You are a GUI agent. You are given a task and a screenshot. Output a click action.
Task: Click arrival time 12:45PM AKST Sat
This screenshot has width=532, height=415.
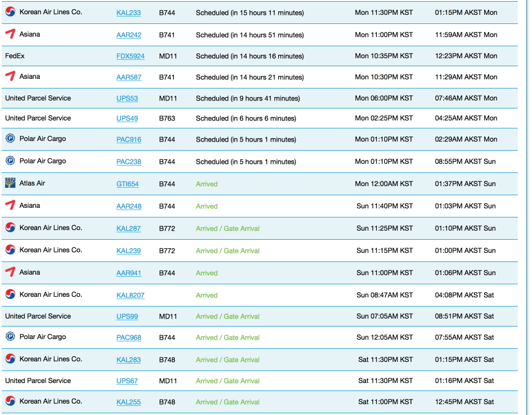pyautogui.click(x=465, y=402)
